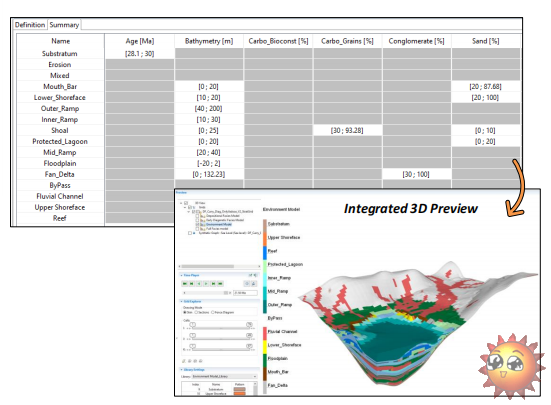Select the Environment Model tree item

(219, 224)
